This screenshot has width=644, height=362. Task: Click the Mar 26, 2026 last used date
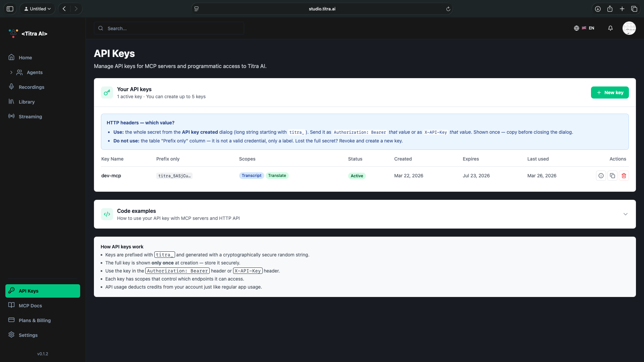[542, 176]
